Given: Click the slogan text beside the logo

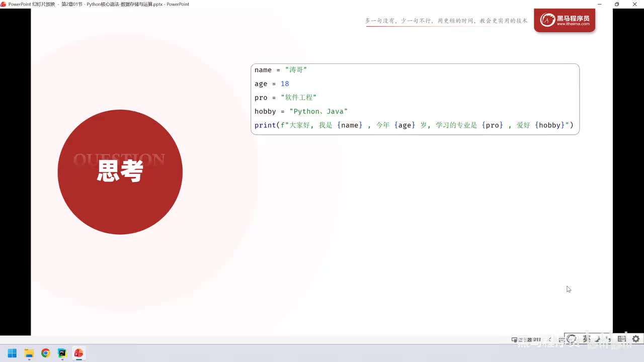Looking at the screenshot, I should [x=446, y=21].
